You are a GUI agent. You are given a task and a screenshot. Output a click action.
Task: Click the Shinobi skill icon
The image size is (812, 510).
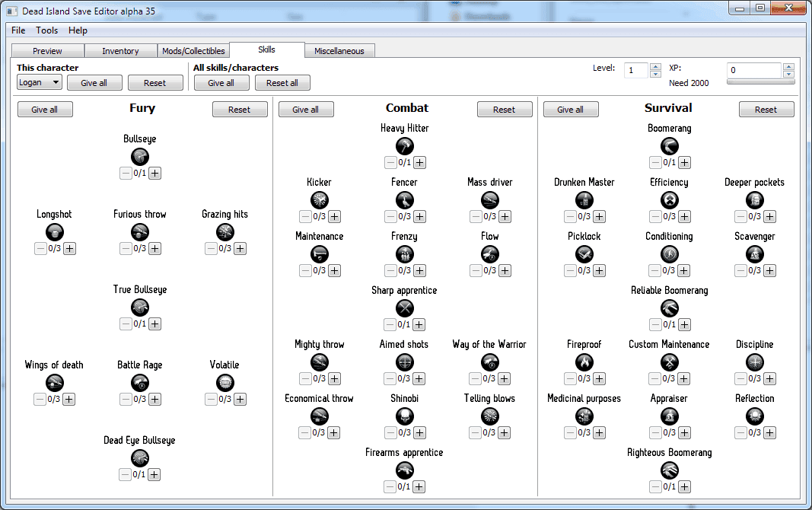(x=405, y=416)
